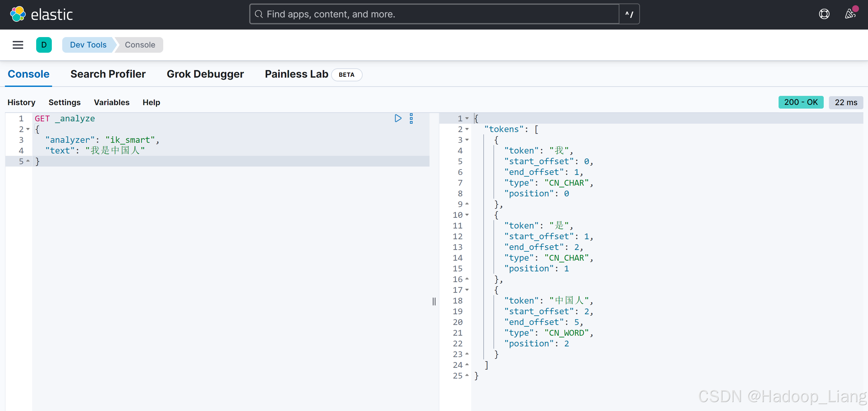Click the search magnifier icon
The width and height of the screenshot is (868, 411).
(x=259, y=14)
